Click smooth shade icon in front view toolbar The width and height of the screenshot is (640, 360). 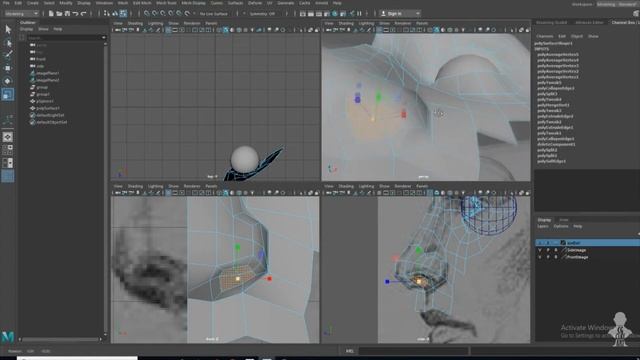tap(226, 193)
